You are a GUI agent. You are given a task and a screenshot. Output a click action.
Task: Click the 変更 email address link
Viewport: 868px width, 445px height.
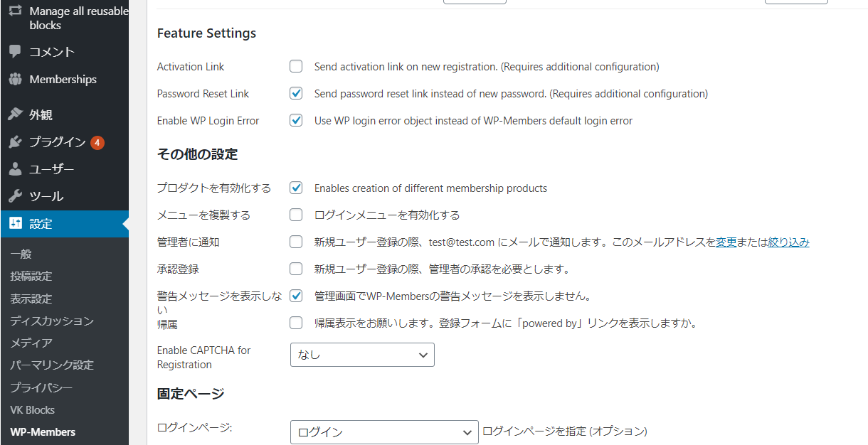726,242
